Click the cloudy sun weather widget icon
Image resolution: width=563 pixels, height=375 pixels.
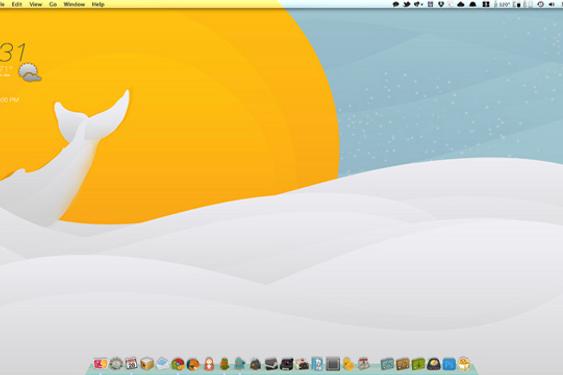[x=30, y=73]
